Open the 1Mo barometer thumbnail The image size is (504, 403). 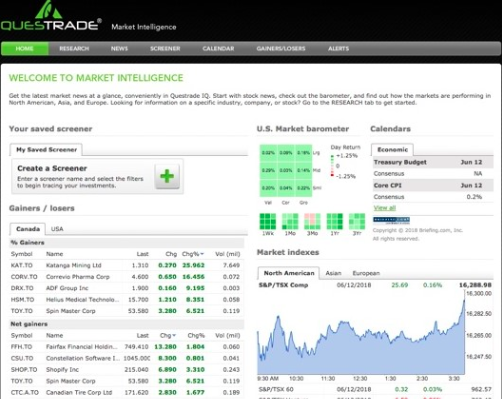click(x=290, y=221)
